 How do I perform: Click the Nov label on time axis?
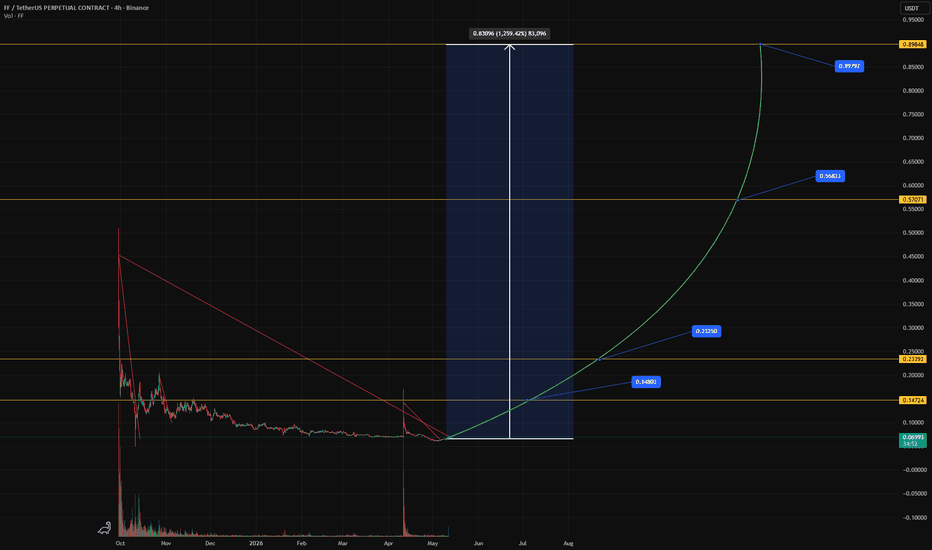(166, 543)
